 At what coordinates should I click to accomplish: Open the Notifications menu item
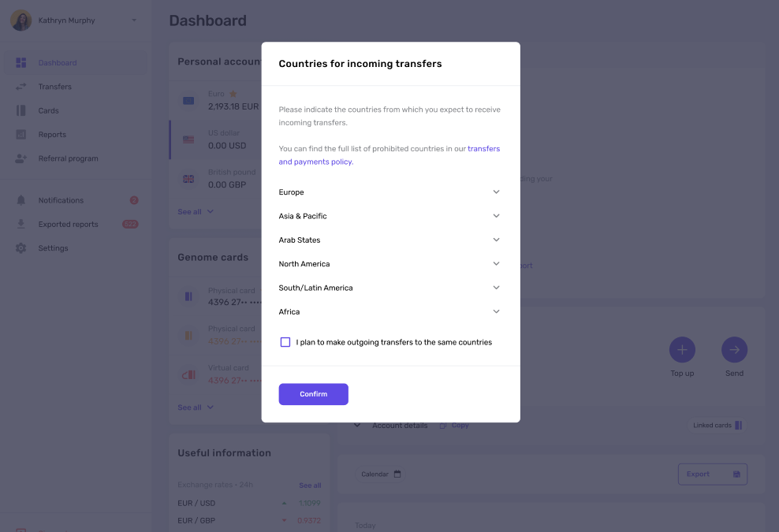pos(76,200)
